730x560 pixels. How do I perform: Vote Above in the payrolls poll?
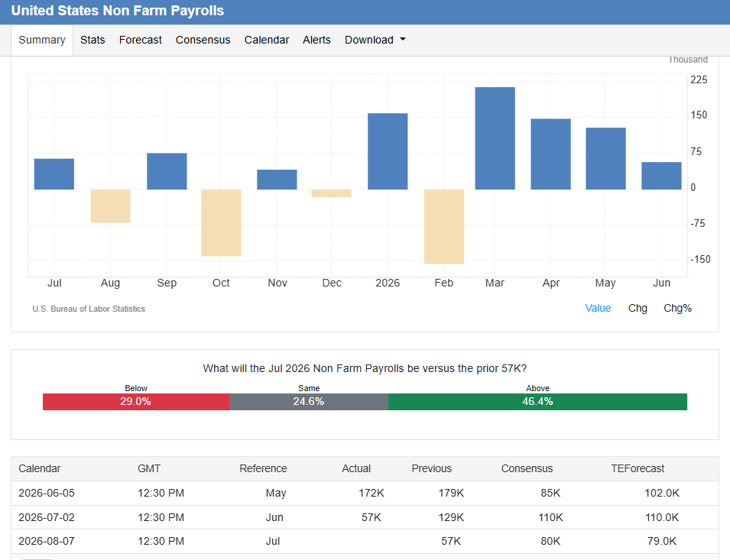(537, 401)
